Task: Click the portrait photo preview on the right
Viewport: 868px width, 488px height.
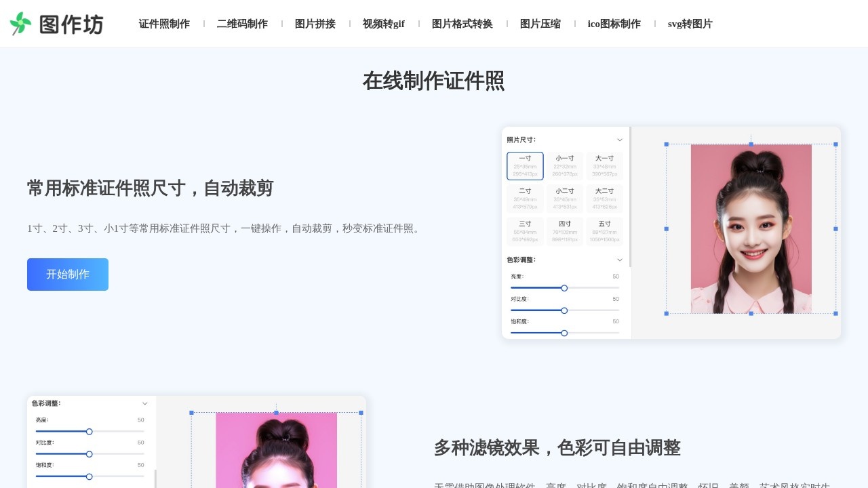Action: [x=751, y=228]
